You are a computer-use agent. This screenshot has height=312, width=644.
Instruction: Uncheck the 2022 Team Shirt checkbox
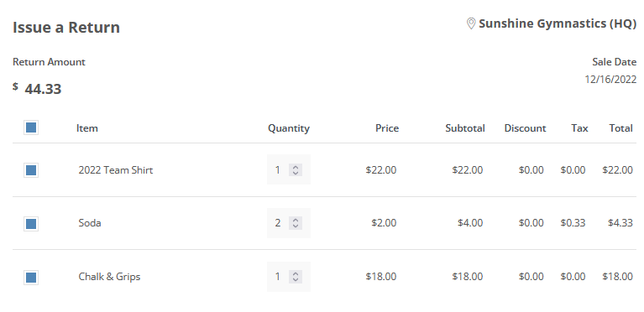tap(31, 170)
